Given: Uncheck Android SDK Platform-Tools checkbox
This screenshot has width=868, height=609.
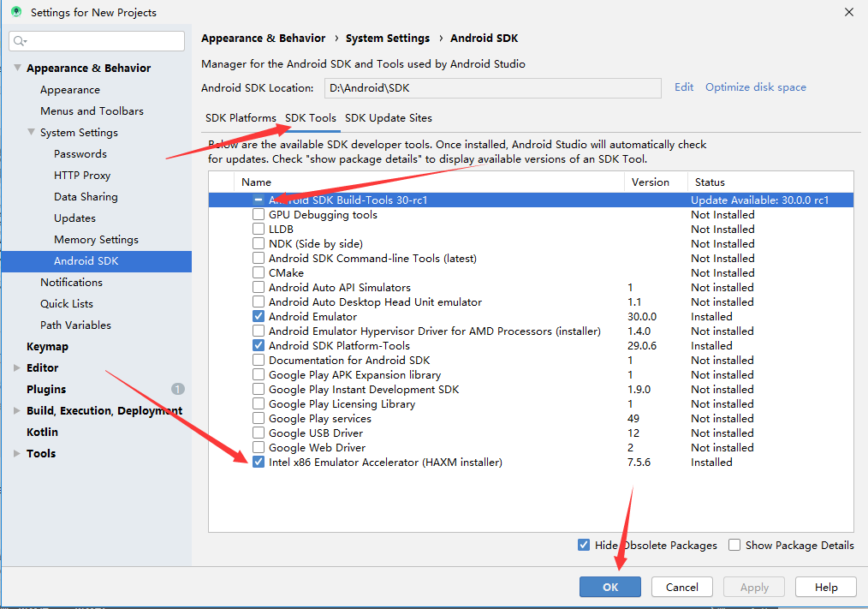Looking at the screenshot, I should [259, 345].
